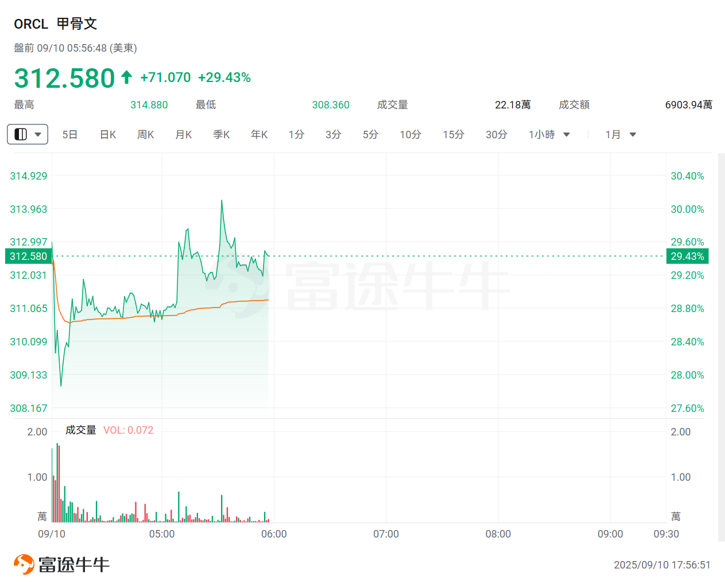Click the VOL: 0.072 volume readout
725x588 pixels.
(x=129, y=430)
